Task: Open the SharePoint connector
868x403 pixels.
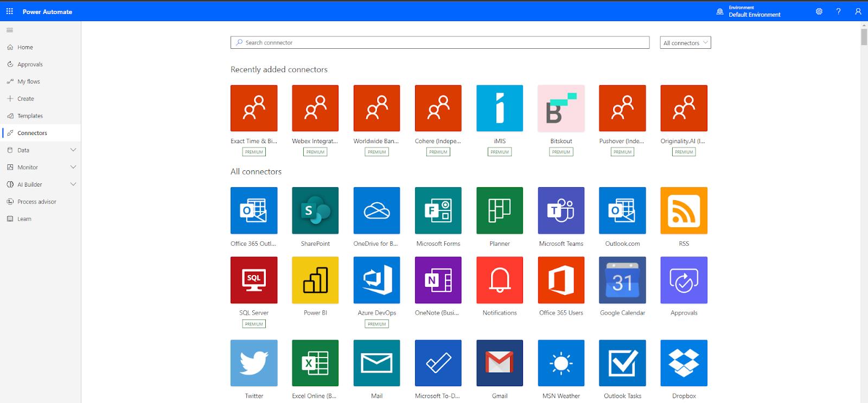Action: tap(315, 210)
